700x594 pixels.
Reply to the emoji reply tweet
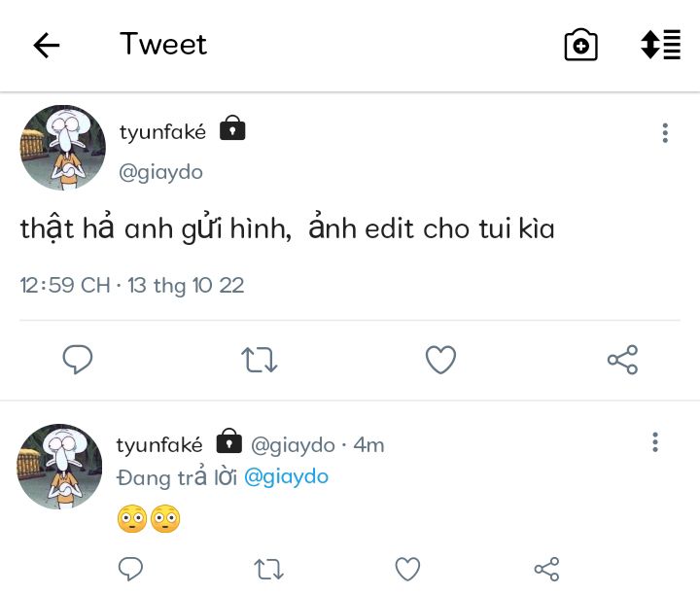pos(130,569)
